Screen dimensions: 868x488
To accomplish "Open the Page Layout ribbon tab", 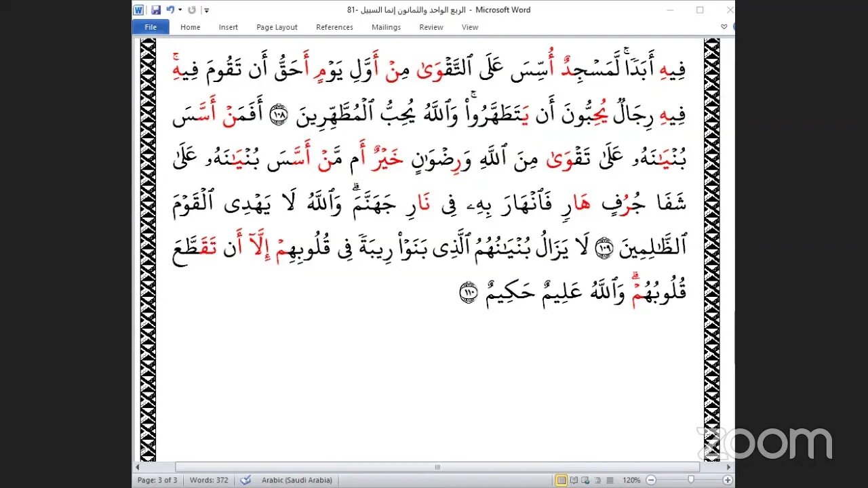I will pyautogui.click(x=277, y=27).
